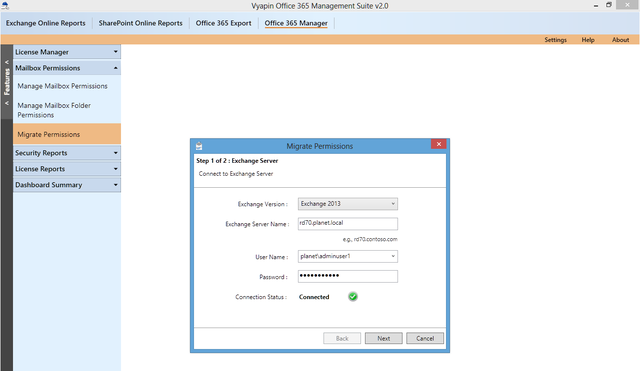Click 'Step 1 of 2 : Exchange Server' heading
The height and width of the screenshot is (371, 640).
tap(237, 160)
